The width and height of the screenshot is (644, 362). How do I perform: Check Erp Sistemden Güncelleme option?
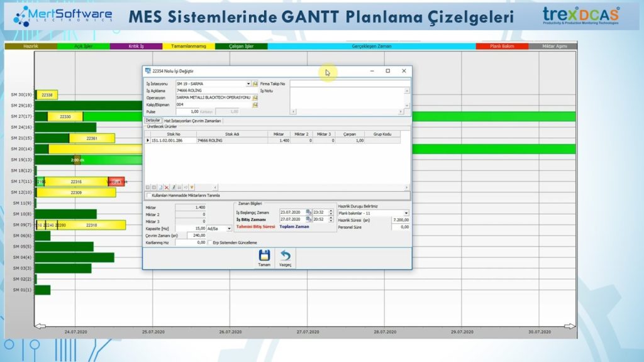point(209,243)
